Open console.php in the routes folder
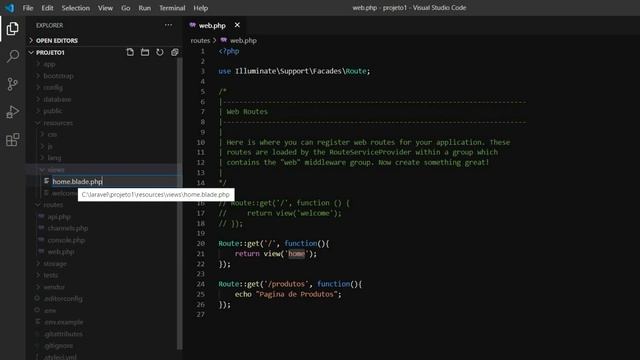Viewport: 640px width, 360px height. point(66,240)
